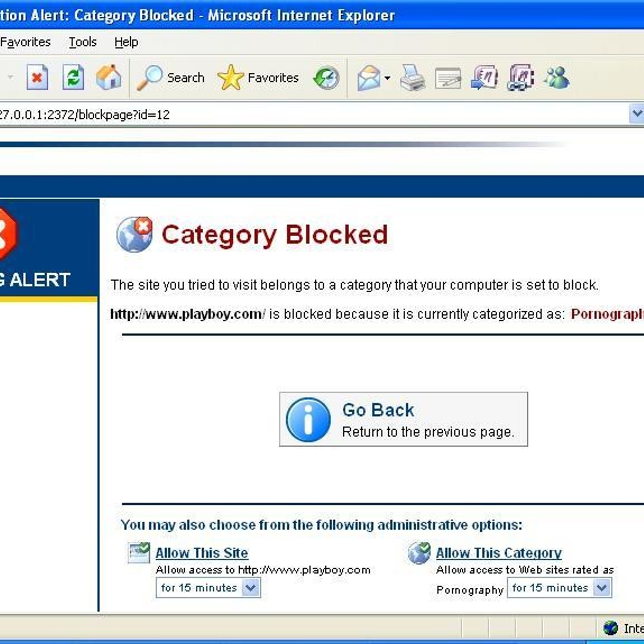Click the Discuss toolbar icon

(484, 77)
